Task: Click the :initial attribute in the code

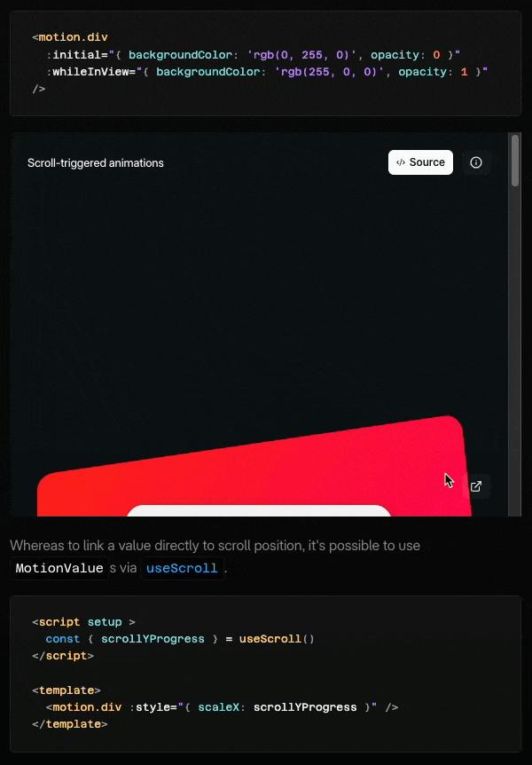Action: (x=77, y=55)
